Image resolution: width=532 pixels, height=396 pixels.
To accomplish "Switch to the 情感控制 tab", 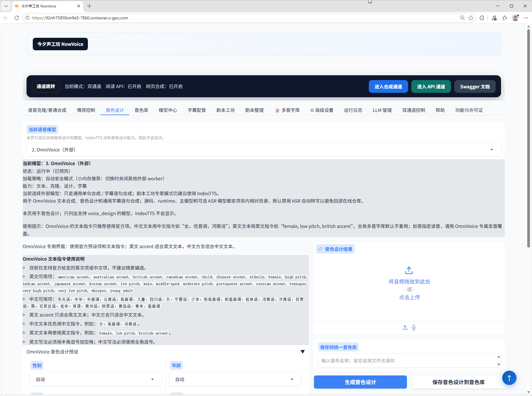I will click(x=86, y=110).
